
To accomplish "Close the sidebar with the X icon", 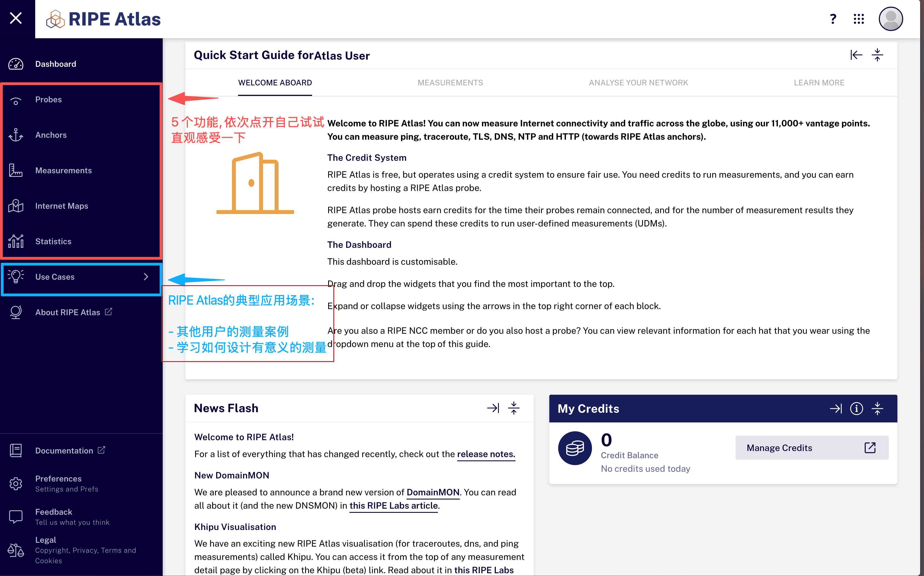I will (16, 18).
